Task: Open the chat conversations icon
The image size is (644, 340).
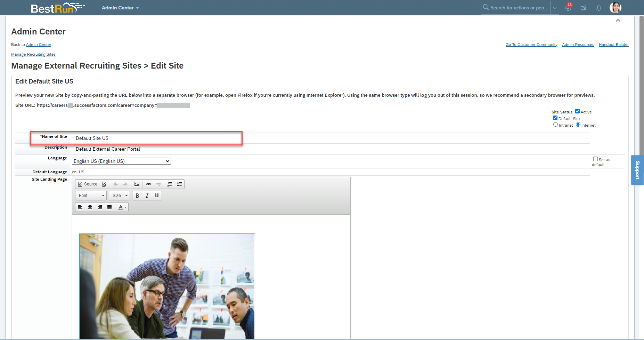Action: (x=584, y=8)
